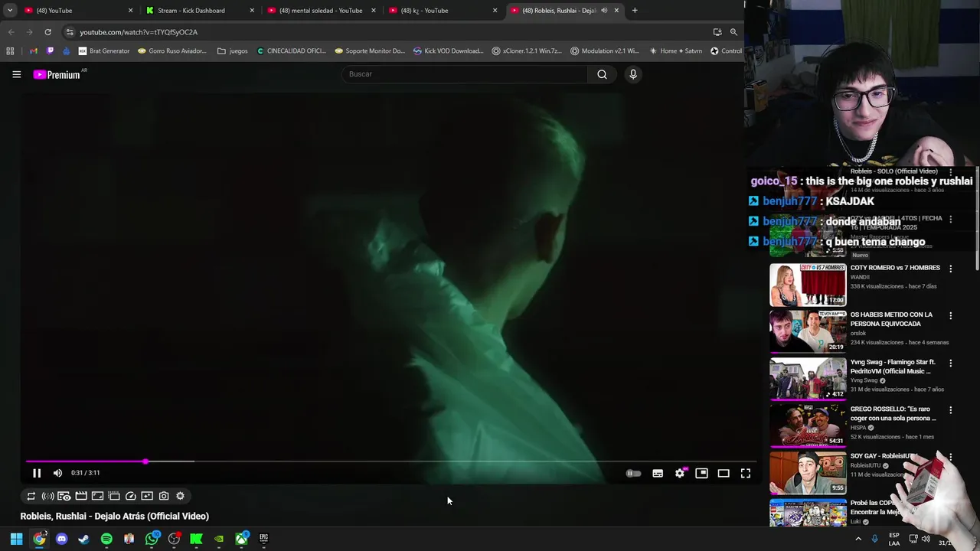Click the fit-to-window icon below the player
Screen dimensions: 980x551
(x=97, y=496)
